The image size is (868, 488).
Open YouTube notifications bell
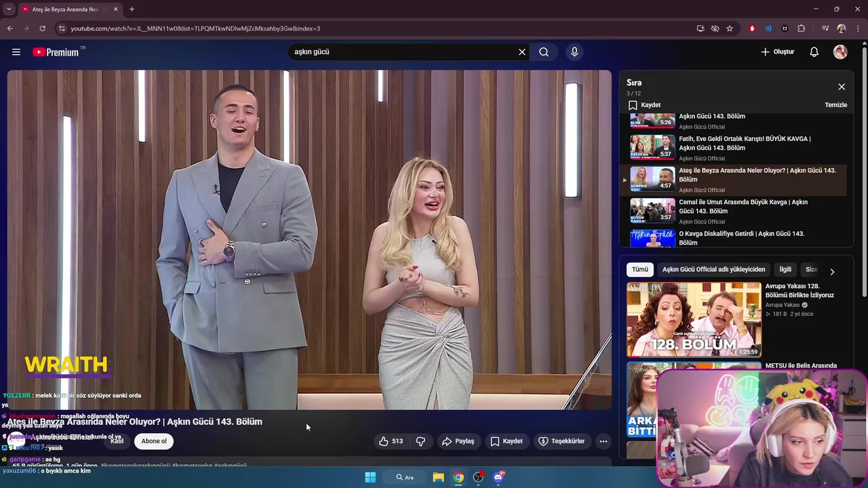pyautogui.click(x=814, y=52)
